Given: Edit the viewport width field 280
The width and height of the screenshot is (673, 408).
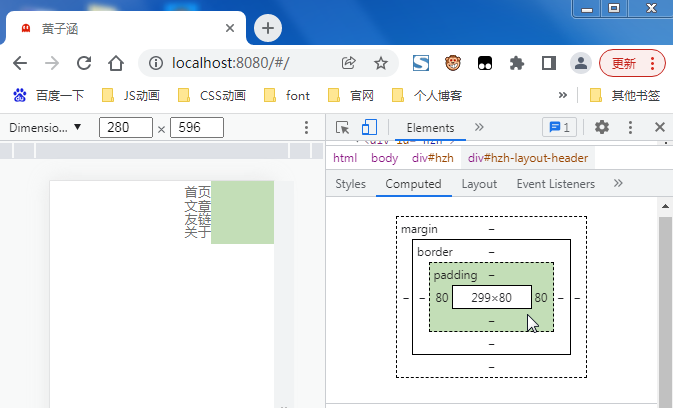Looking at the screenshot, I should point(126,127).
